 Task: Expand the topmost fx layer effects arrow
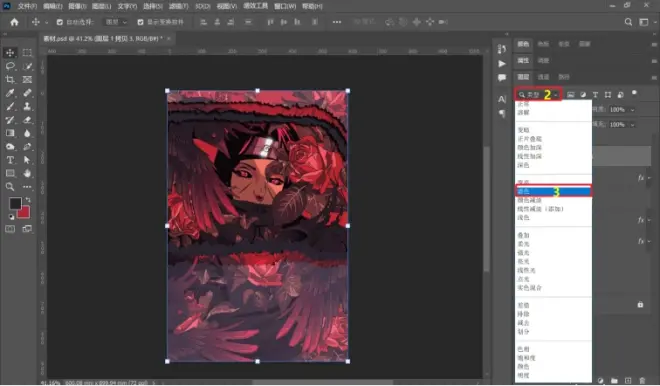coord(649,178)
